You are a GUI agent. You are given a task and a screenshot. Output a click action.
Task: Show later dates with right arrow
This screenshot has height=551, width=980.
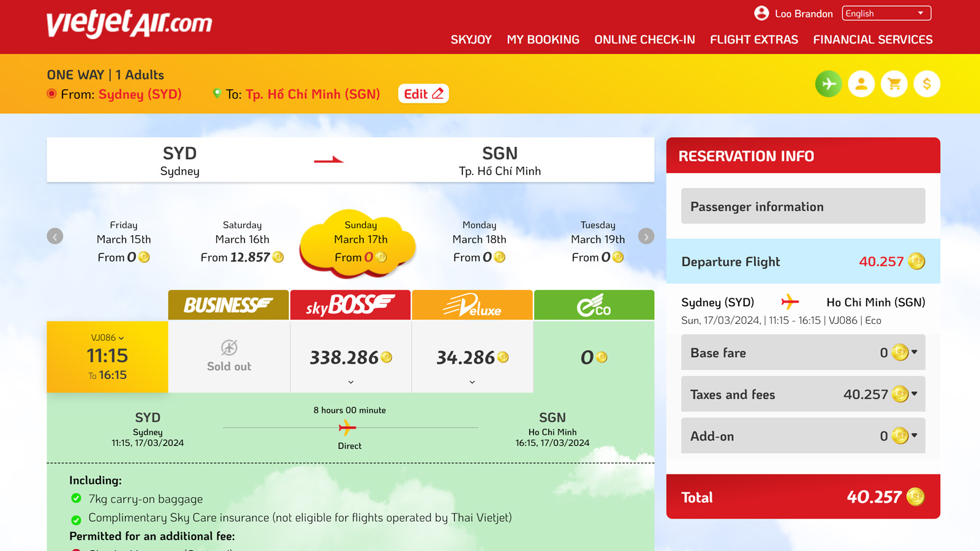(x=646, y=236)
